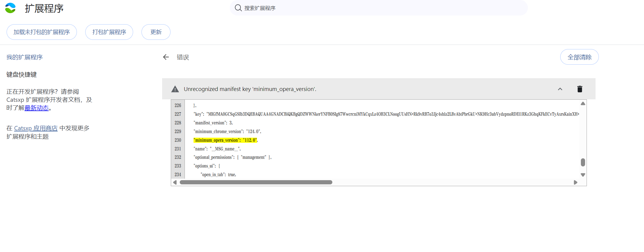Focus the 搜索扩展程序 search field
This screenshot has width=644, height=252.
tap(383, 8)
